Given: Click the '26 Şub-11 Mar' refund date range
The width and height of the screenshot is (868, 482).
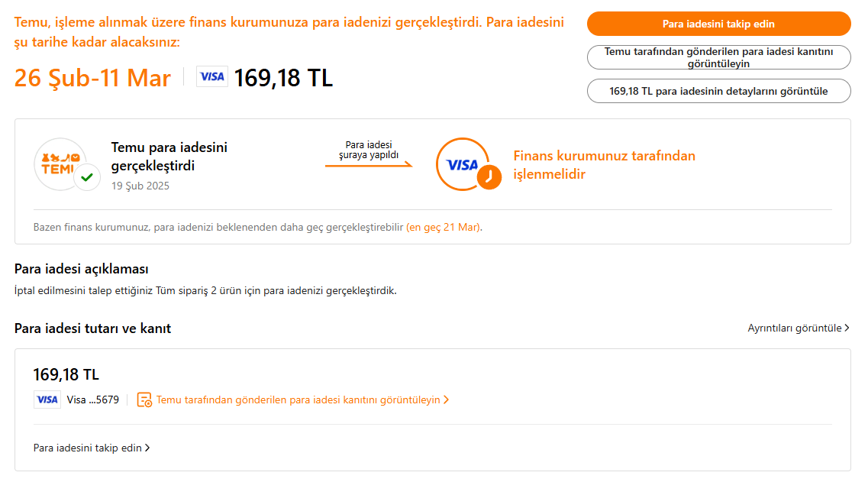Looking at the screenshot, I should pos(92,78).
